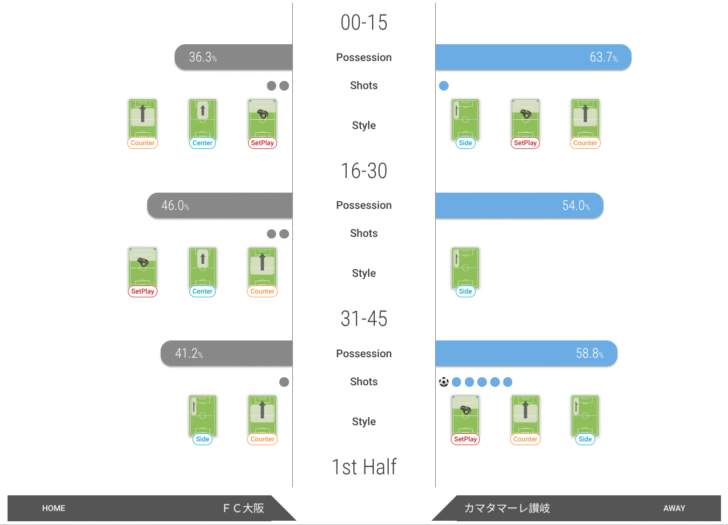This screenshot has height=525, width=728.
Task: Click home Side icon in 31-45
Action: [202, 420]
